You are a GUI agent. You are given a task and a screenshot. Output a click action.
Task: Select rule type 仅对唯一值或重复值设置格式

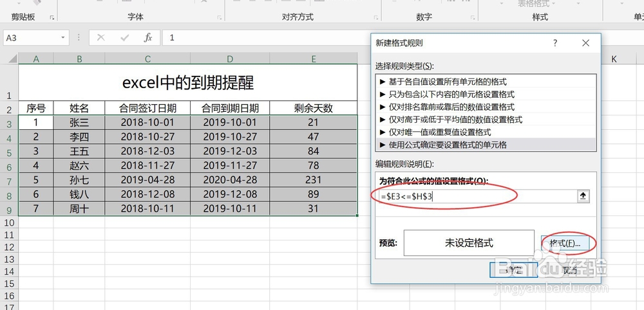click(x=486, y=132)
